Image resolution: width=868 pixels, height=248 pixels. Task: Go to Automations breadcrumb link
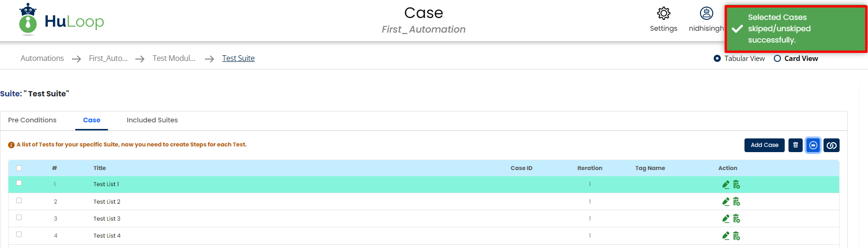(x=42, y=59)
